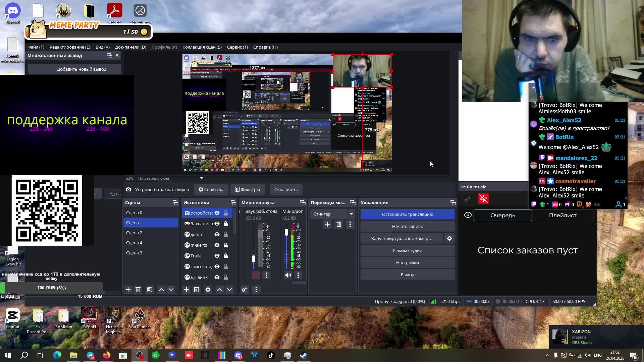Mute the Микр/доп audio speaker icon
This screenshot has height=362, width=644.
tap(288, 275)
